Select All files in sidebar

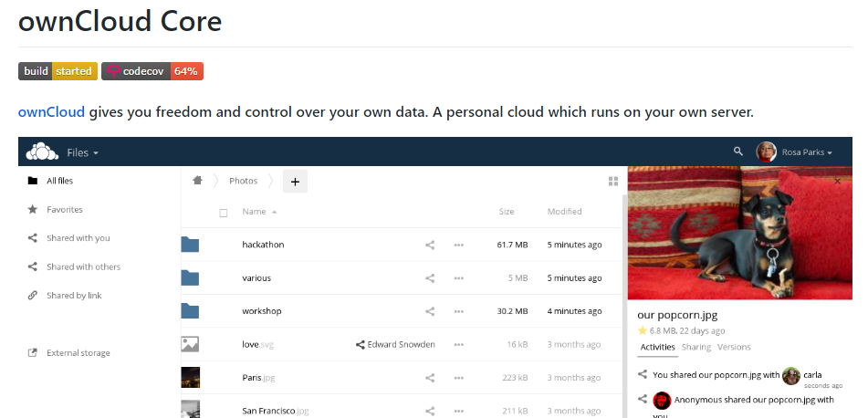[59, 181]
